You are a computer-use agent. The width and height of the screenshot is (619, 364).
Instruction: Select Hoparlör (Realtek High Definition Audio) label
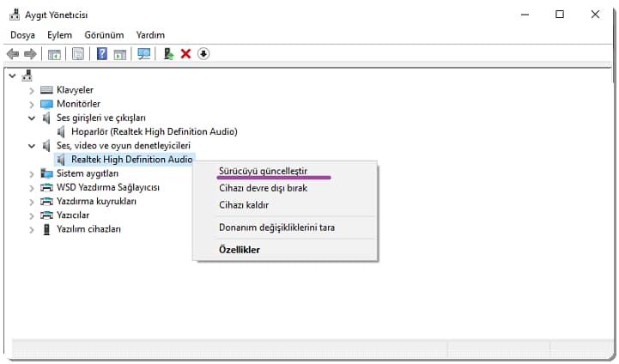(x=155, y=131)
